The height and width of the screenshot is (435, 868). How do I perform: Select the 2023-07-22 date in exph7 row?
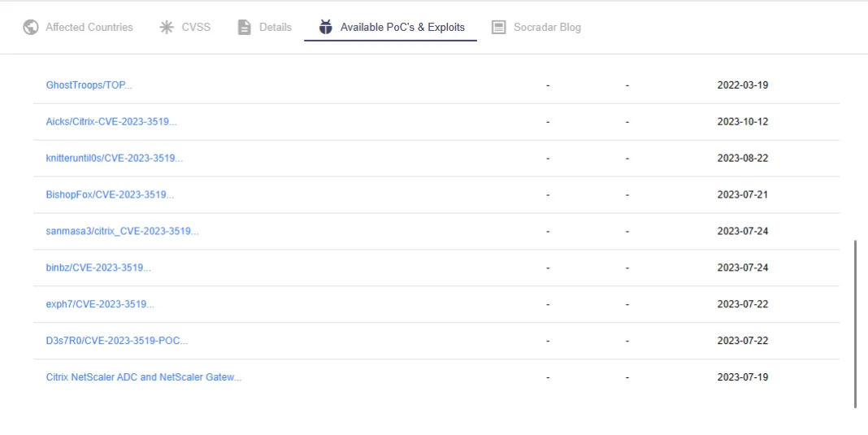[742, 305]
